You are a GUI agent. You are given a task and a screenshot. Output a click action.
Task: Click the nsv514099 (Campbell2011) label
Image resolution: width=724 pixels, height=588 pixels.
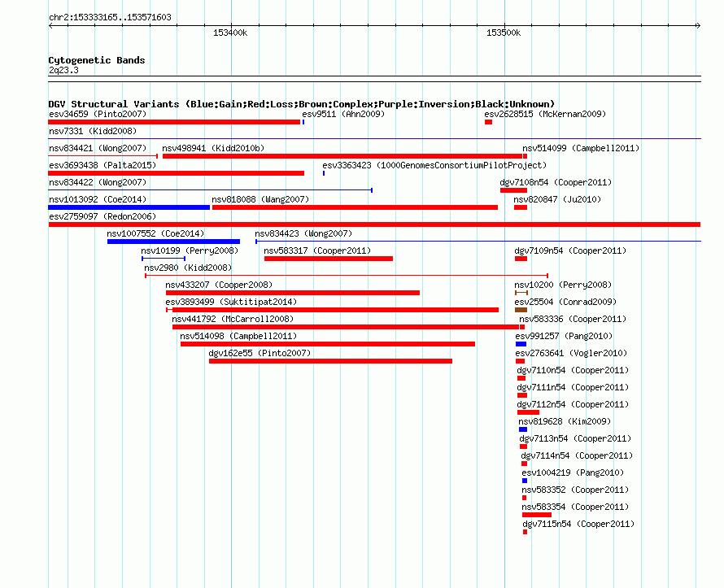[x=581, y=148]
